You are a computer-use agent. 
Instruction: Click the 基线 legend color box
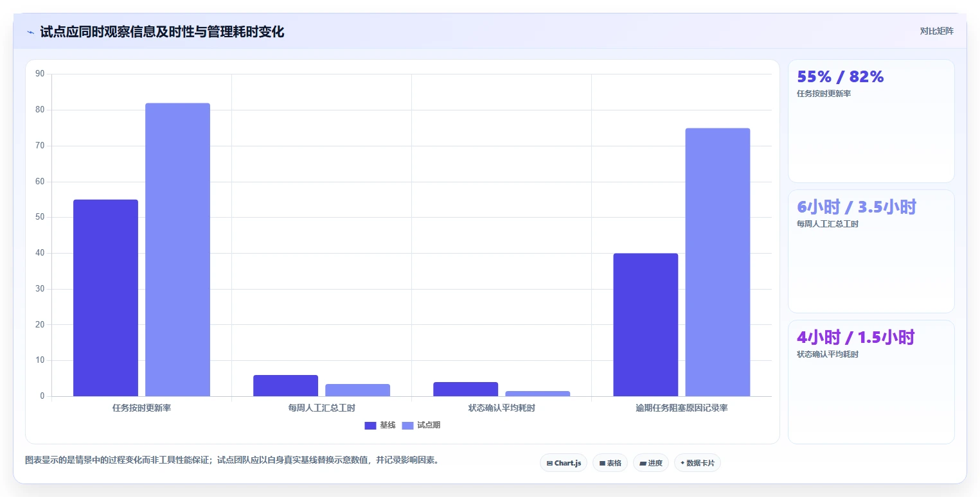coord(370,426)
